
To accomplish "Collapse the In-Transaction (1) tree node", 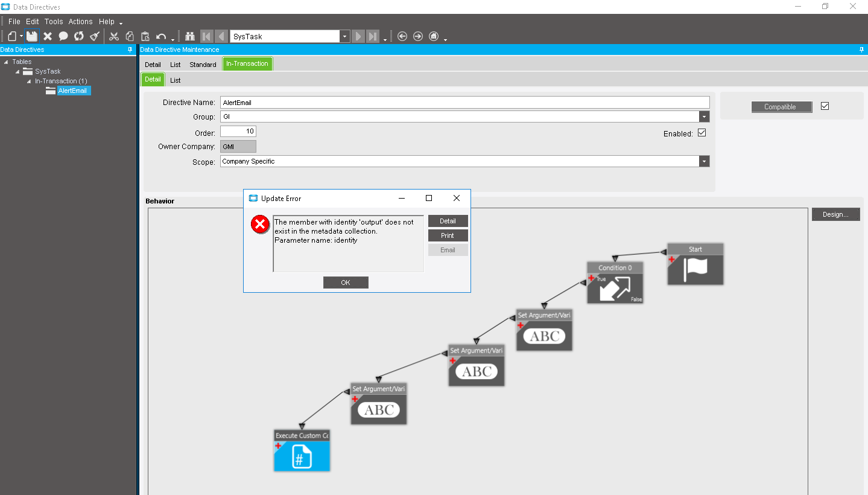I will (x=29, y=81).
